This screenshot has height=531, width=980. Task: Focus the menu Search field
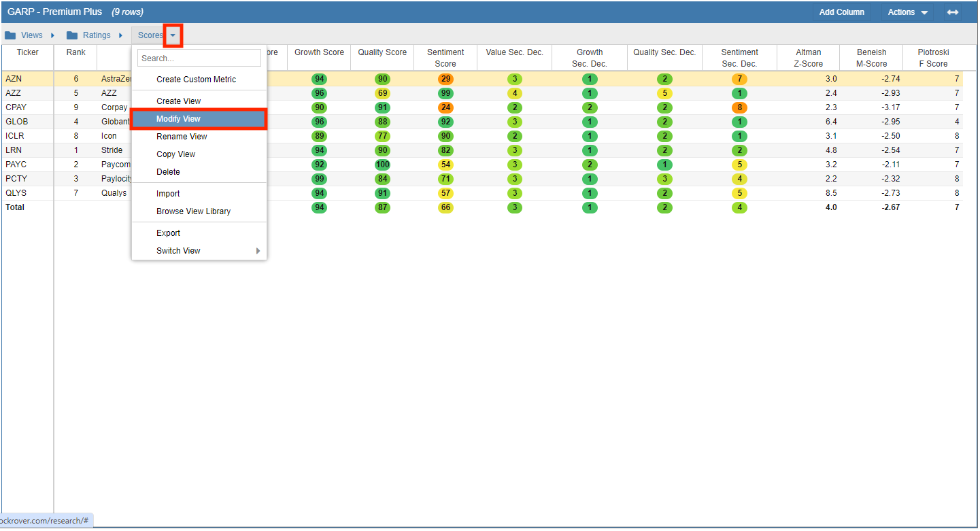[199, 58]
